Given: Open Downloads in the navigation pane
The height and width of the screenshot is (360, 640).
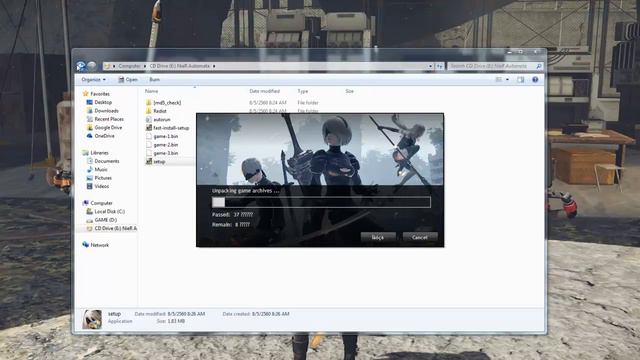Looking at the screenshot, I should pos(102,111).
